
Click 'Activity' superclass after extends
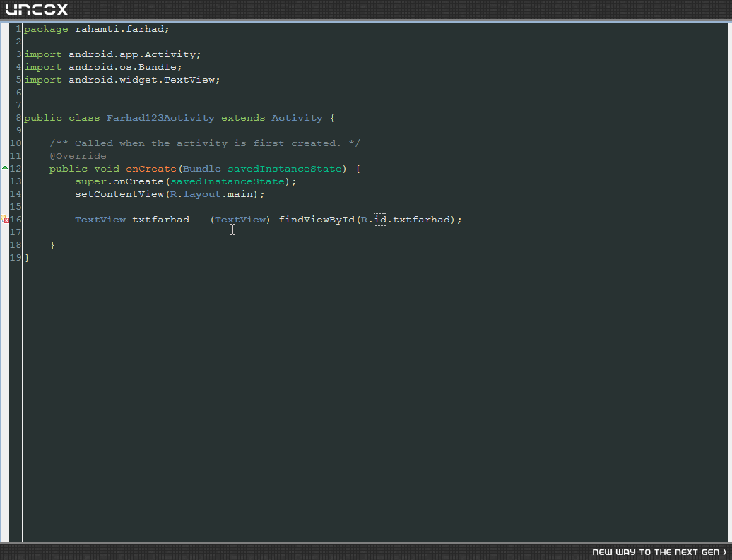click(297, 118)
